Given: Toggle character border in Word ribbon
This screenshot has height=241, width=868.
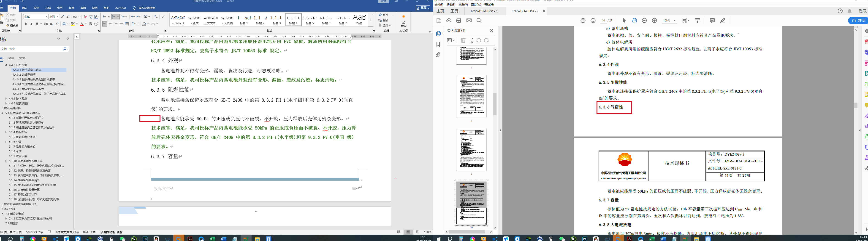Looking at the screenshot, I should [96, 17].
